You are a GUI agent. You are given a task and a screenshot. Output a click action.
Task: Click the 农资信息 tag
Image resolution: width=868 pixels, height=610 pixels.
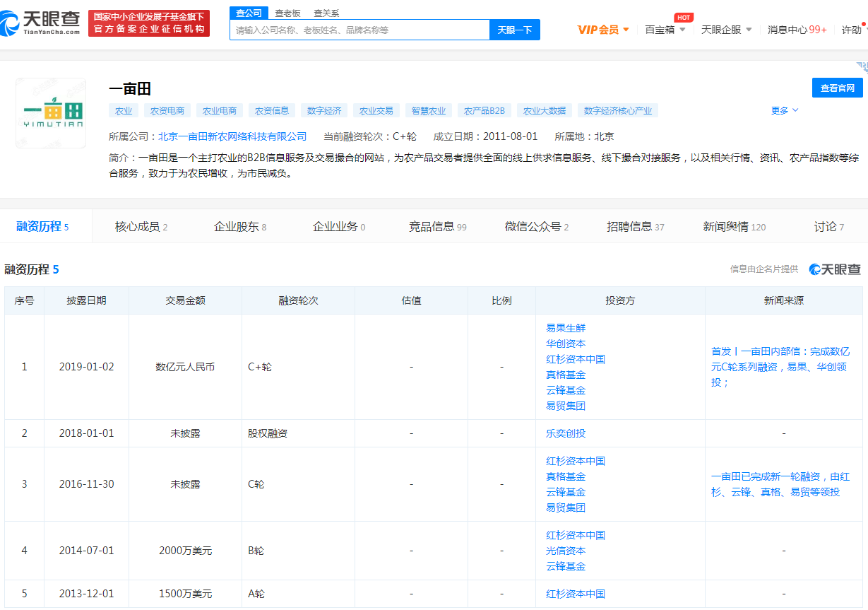click(272, 110)
